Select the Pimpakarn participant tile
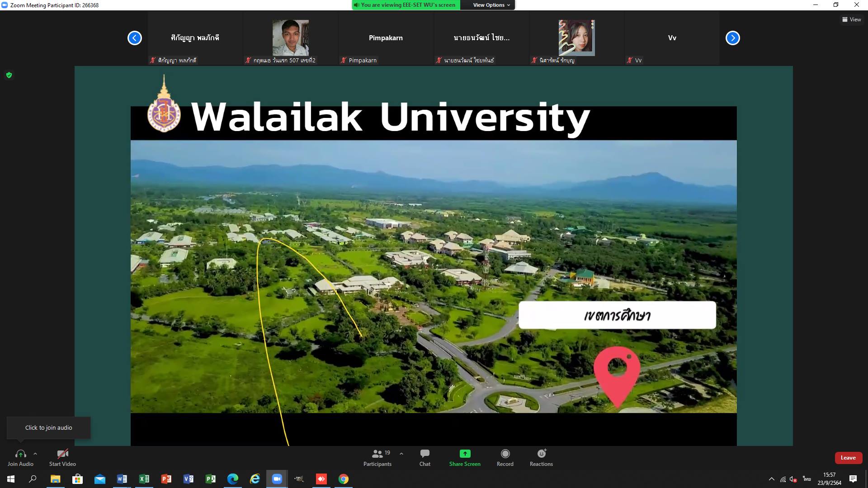The height and width of the screenshot is (488, 868). (x=386, y=38)
